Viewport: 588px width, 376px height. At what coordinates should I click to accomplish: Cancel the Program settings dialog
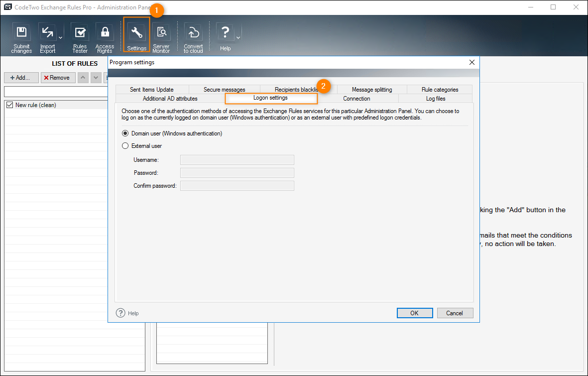click(455, 313)
